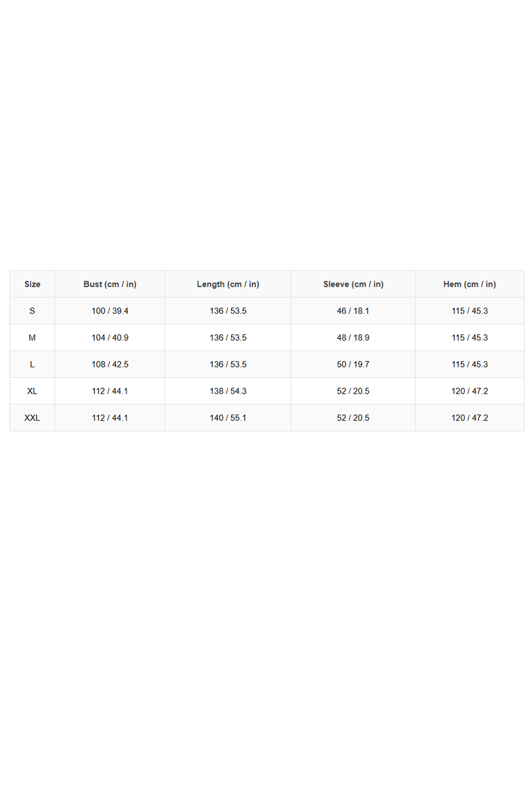Image resolution: width=532 pixels, height=798 pixels.
Task: Select the Sleeve (cm / in) header
Action: [x=353, y=284]
